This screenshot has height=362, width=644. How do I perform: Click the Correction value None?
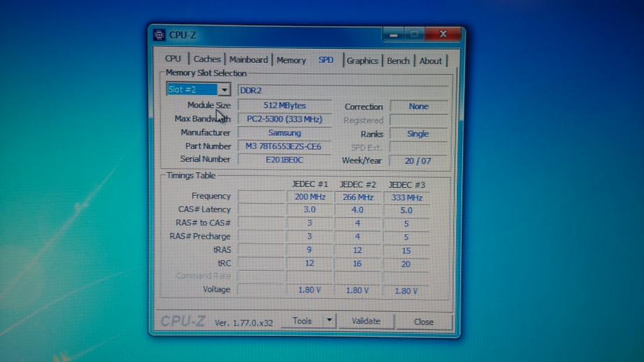point(419,106)
